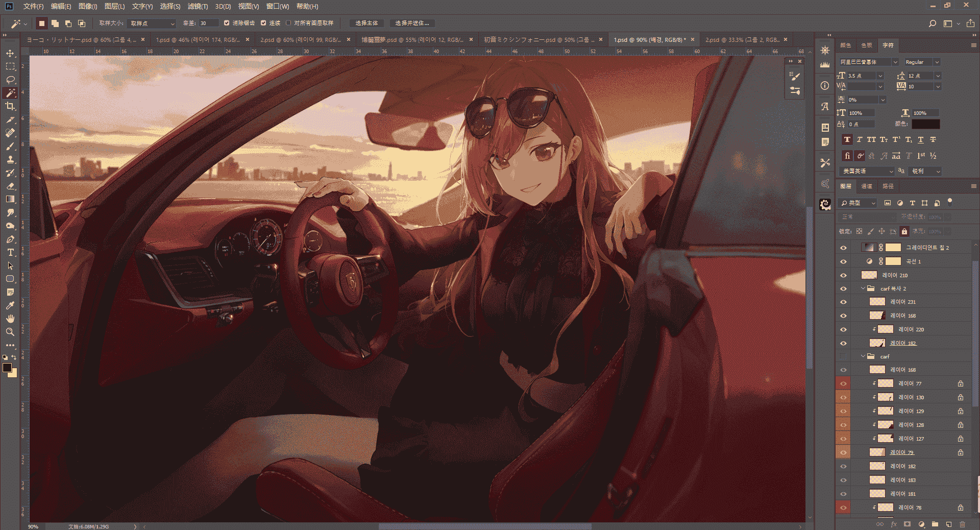Toggle visibility of 곡선 1 layer
The image size is (980, 530).
tap(843, 261)
